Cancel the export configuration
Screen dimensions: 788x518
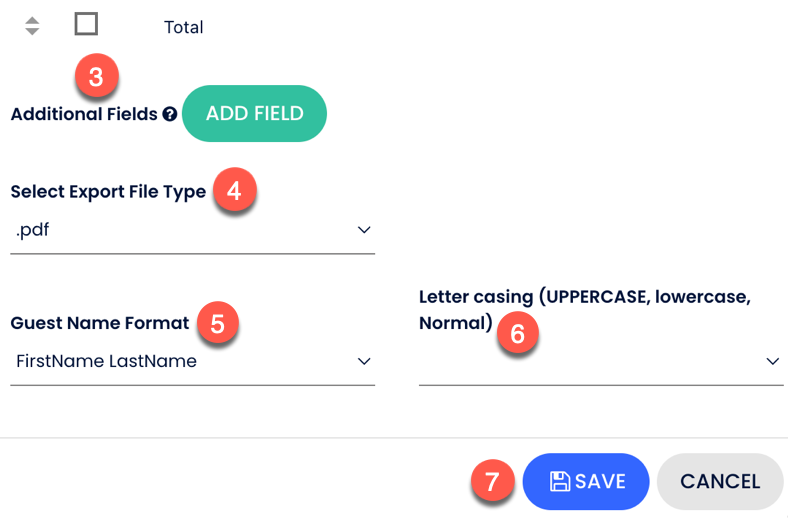tap(720, 481)
